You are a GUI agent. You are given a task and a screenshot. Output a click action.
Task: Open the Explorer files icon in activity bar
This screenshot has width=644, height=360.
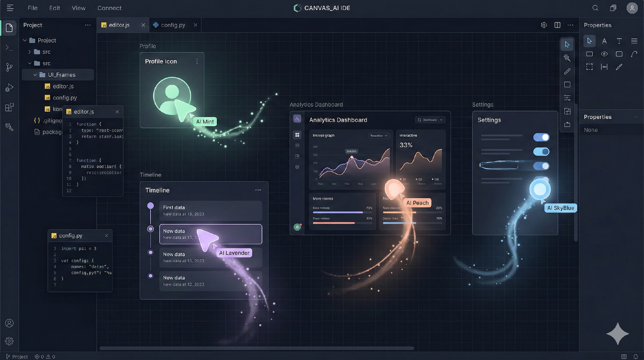[x=9, y=27]
